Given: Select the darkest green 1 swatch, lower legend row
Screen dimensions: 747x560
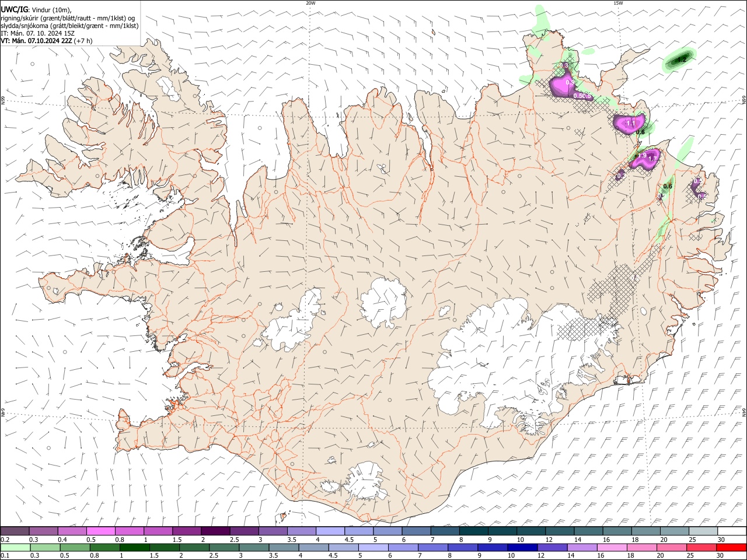Looking at the screenshot, I should pos(134,547).
